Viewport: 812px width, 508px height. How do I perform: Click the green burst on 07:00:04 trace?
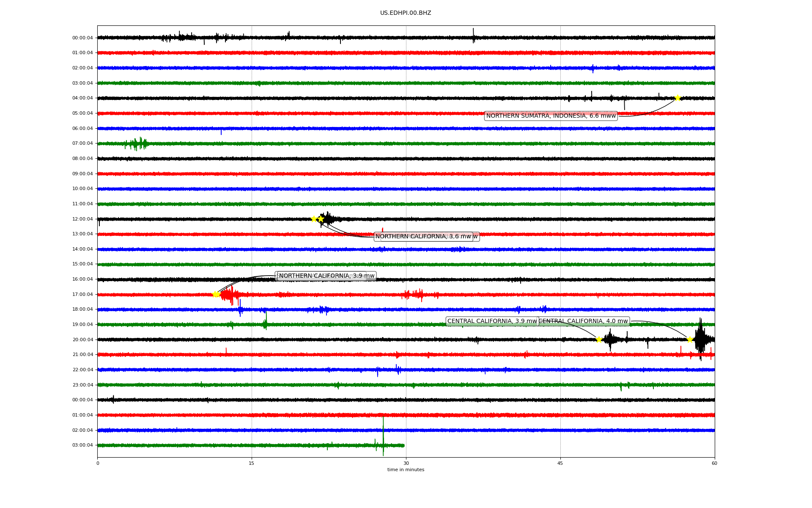[x=136, y=144]
